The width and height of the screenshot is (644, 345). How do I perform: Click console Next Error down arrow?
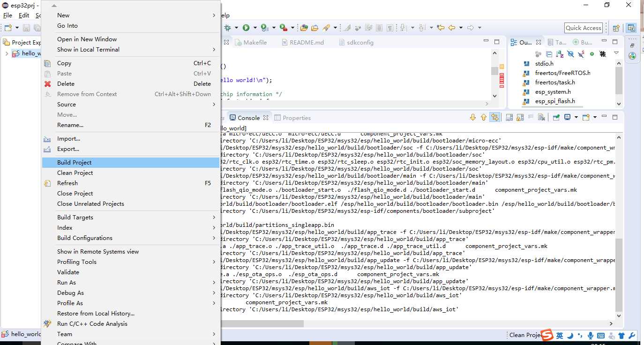pyautogui.click(x=473, y=117)
